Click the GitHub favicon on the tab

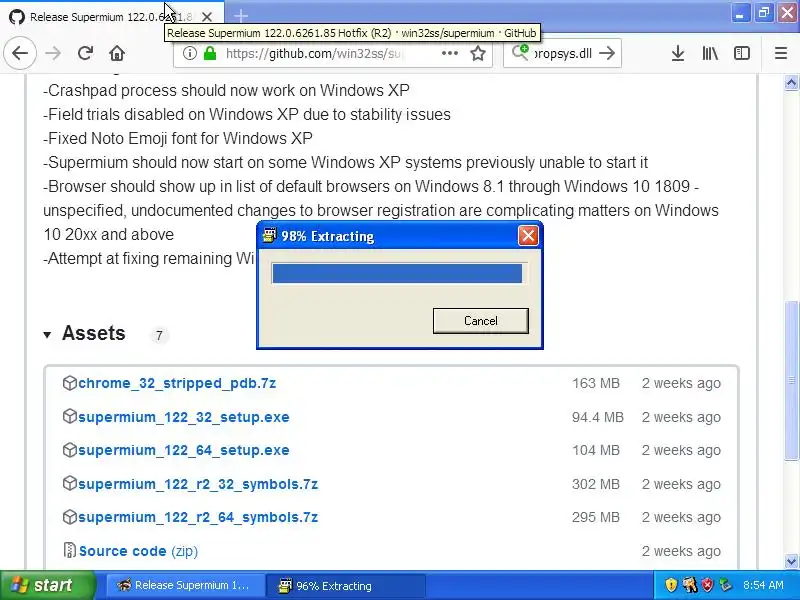(x=17, y=17)
